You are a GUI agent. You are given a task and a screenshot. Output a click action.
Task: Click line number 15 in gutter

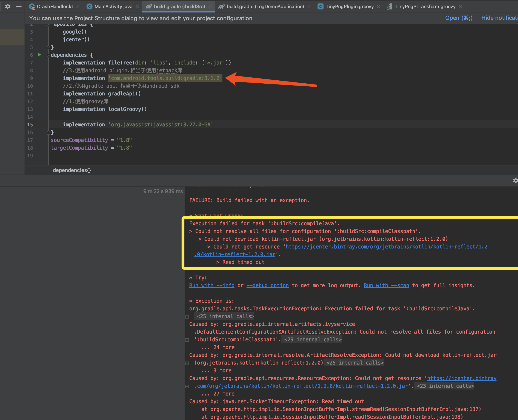30,125
